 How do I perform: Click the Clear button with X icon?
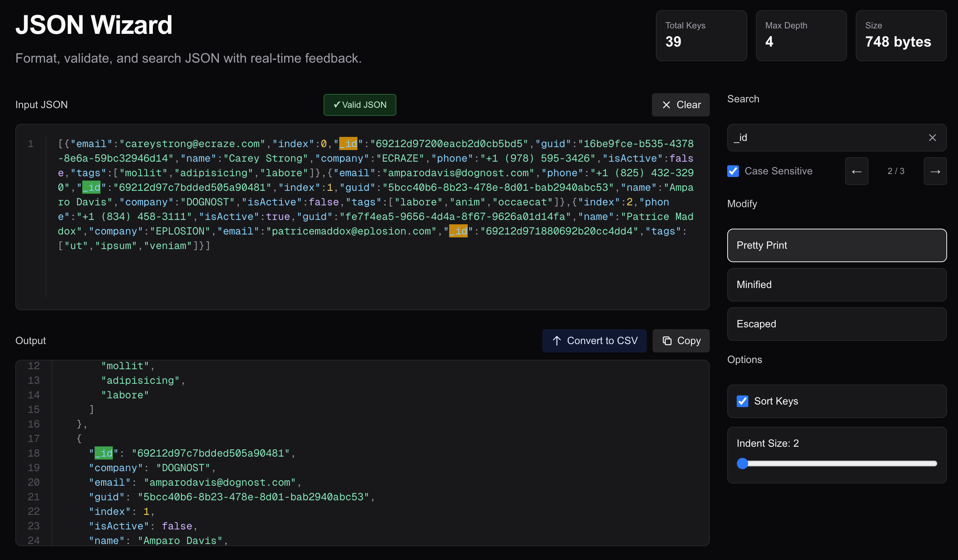coord(680,105)
